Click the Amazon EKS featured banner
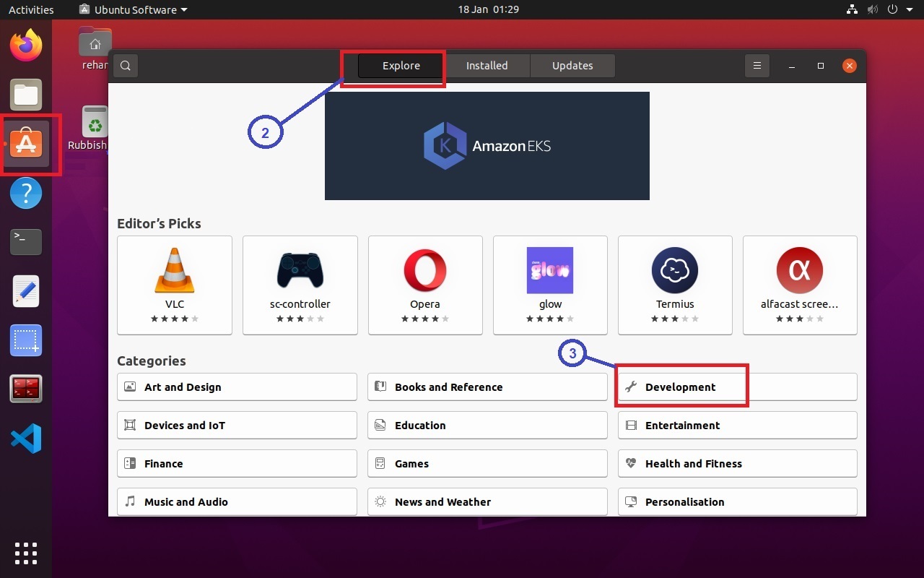The image size is (924, 578). 487,145
